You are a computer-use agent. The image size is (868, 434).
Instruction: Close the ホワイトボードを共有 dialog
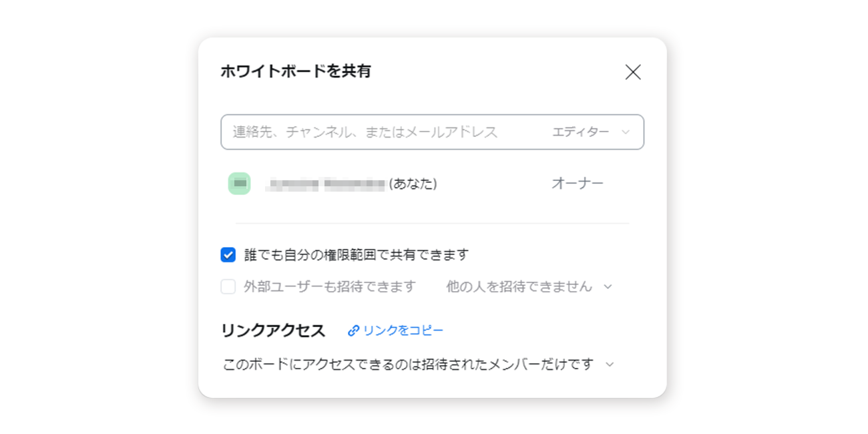[x=632, y=72]
